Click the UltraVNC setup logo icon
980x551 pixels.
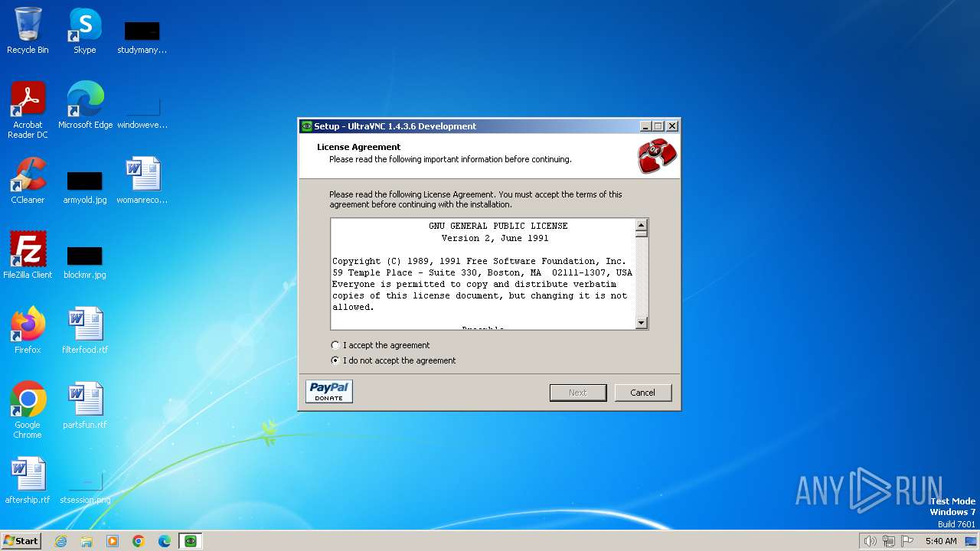(657, 156)
